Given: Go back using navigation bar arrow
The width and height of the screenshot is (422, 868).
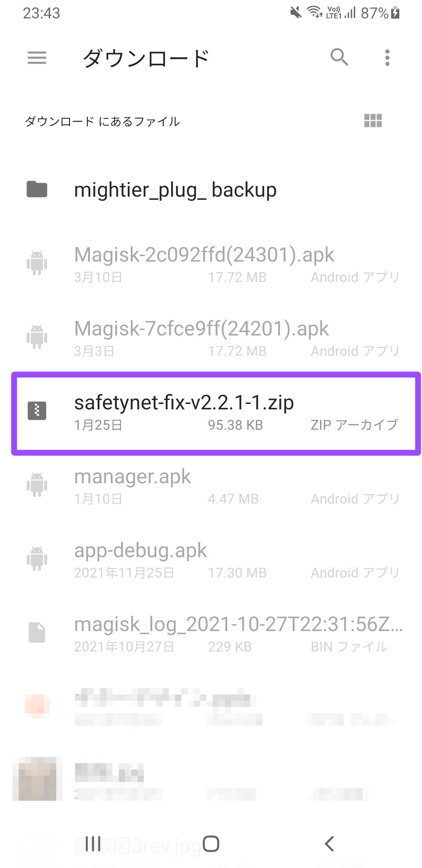Looking at the screenshot, I should click(329, 843).
